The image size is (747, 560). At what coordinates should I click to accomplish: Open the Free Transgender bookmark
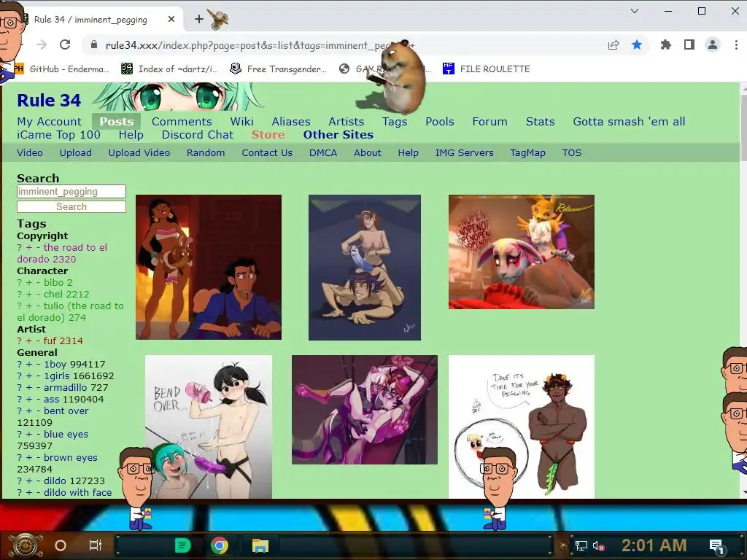pos(278,69)
